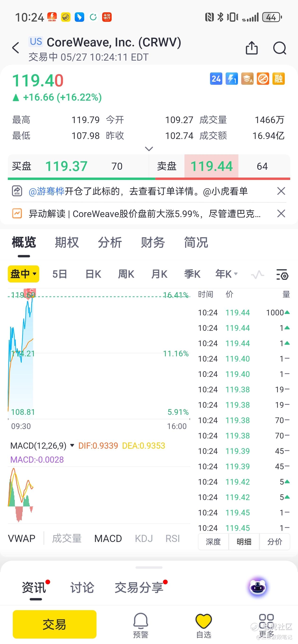Screen dimensions: 298x644
Task: Open the 盘中 session dropdown
Action: coord(23,274)
